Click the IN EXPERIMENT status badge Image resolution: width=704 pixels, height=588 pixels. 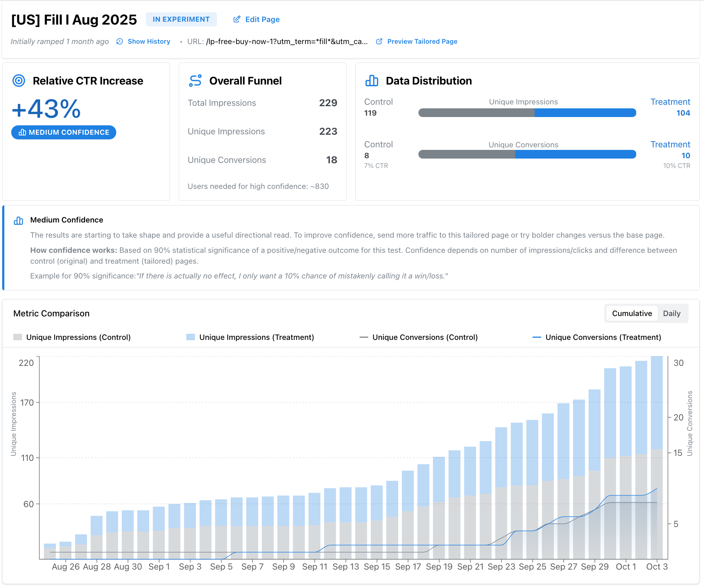[181, 19]
